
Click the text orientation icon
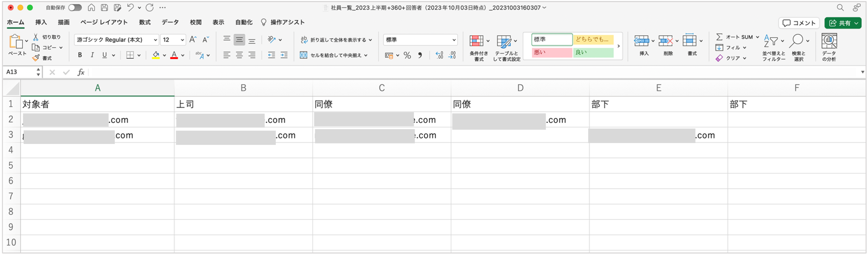click(x=272, y=40)
